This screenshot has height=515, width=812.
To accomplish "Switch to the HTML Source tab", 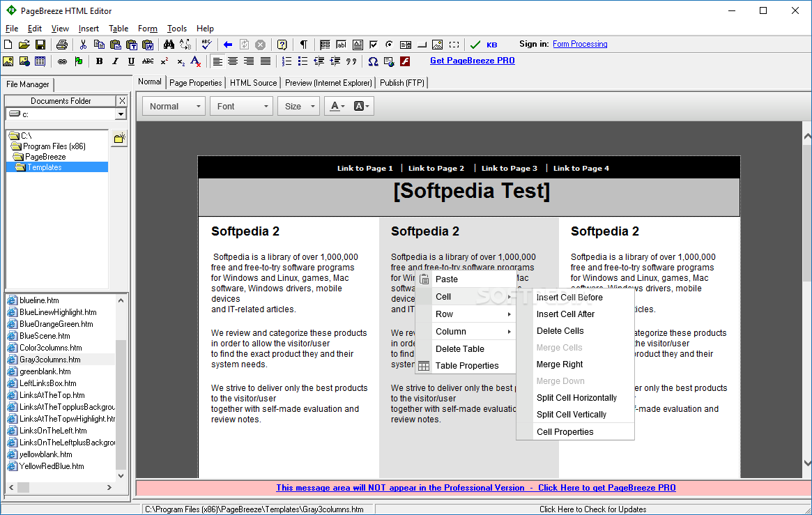I will (x=253, y=83).
